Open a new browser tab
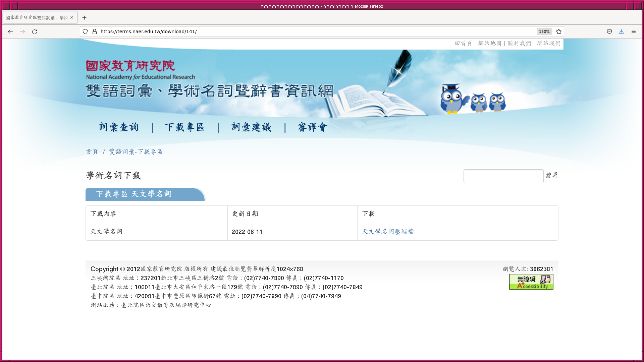 [x=85, y=18]
